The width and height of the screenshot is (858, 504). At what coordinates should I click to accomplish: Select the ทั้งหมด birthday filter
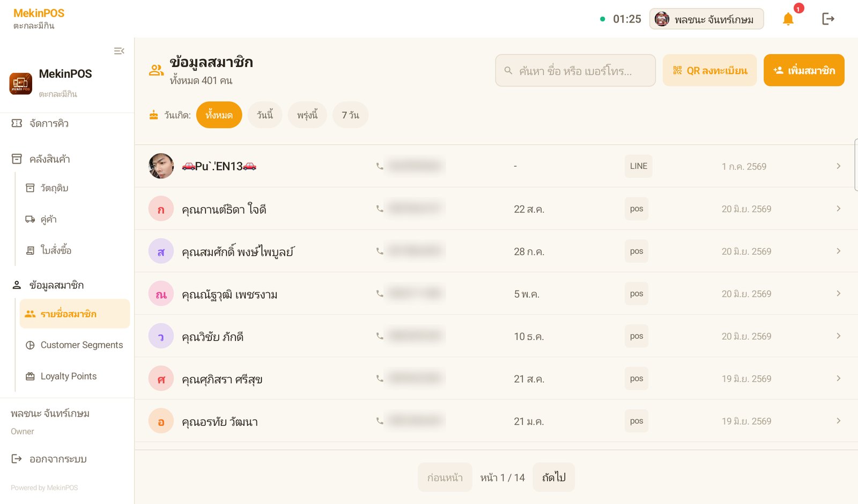click(x=219, y=115)
